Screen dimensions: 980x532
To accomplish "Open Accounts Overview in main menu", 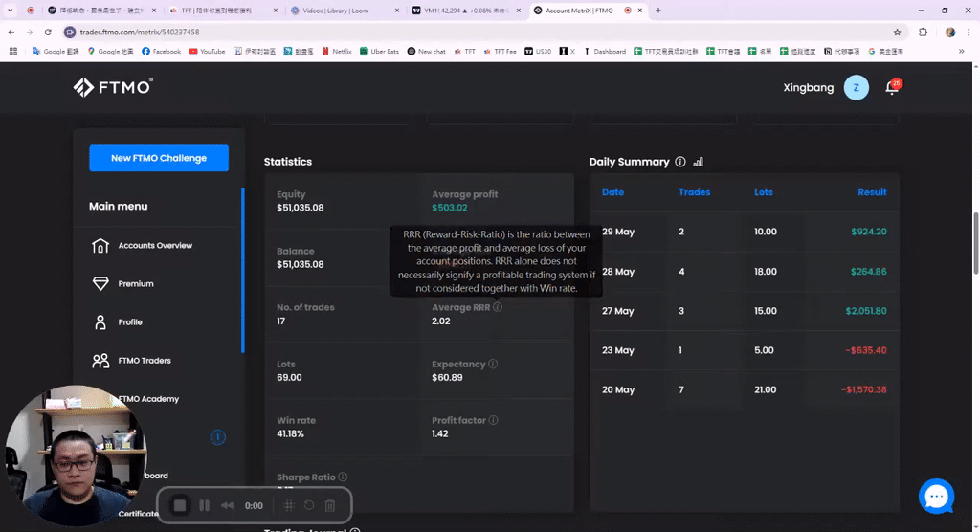I will [x=155, y=246].
